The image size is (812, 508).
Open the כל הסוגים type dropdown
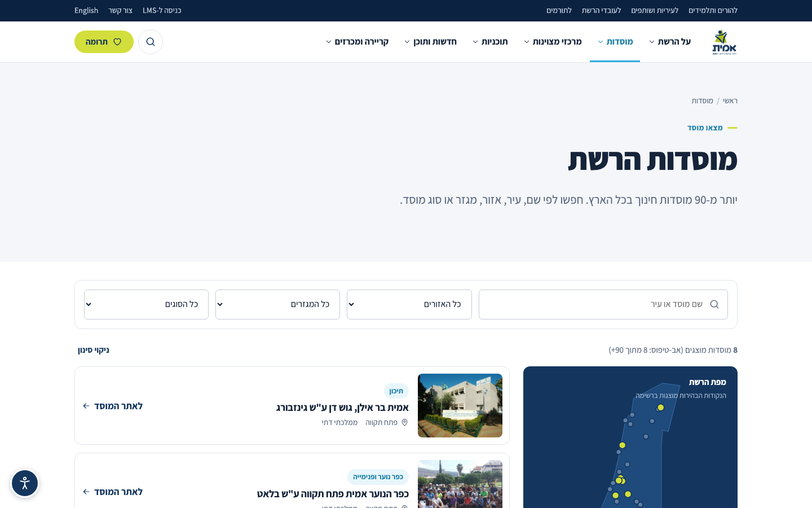point(146,304)
